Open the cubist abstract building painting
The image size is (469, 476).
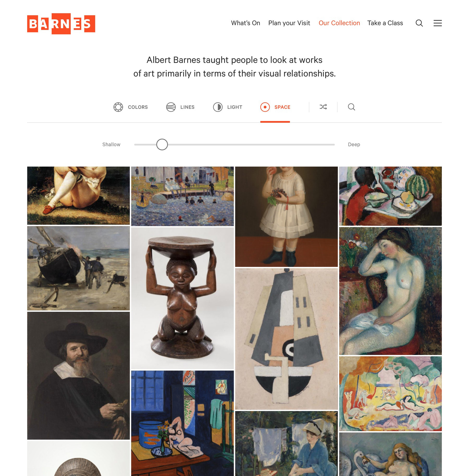click(x=286, y=339)
